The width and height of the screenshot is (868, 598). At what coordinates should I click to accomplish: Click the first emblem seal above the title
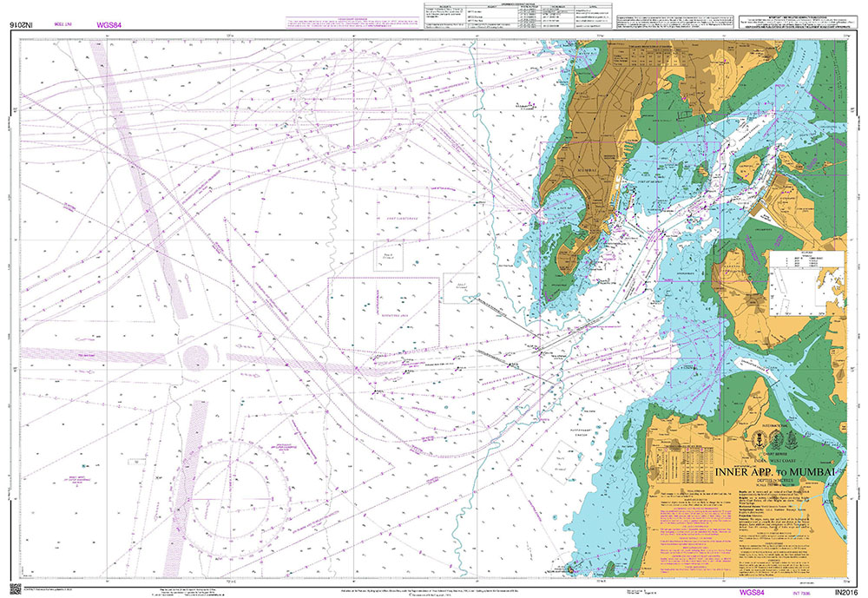click(x=759, y=439)
